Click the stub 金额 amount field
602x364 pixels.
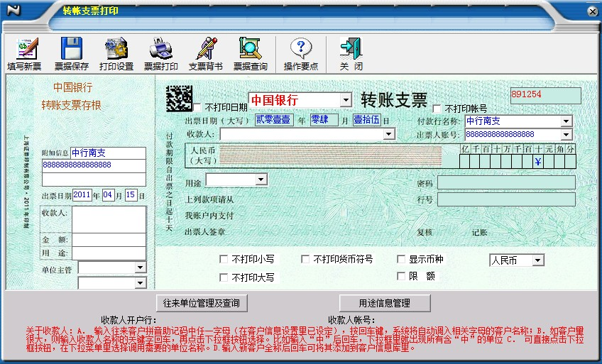109,240
